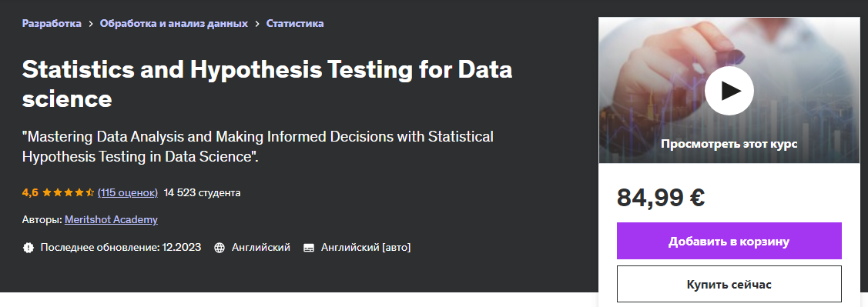Click Добавить в корзину button
The width and height of the screenshot is (868, 307).
click(729, 241)
